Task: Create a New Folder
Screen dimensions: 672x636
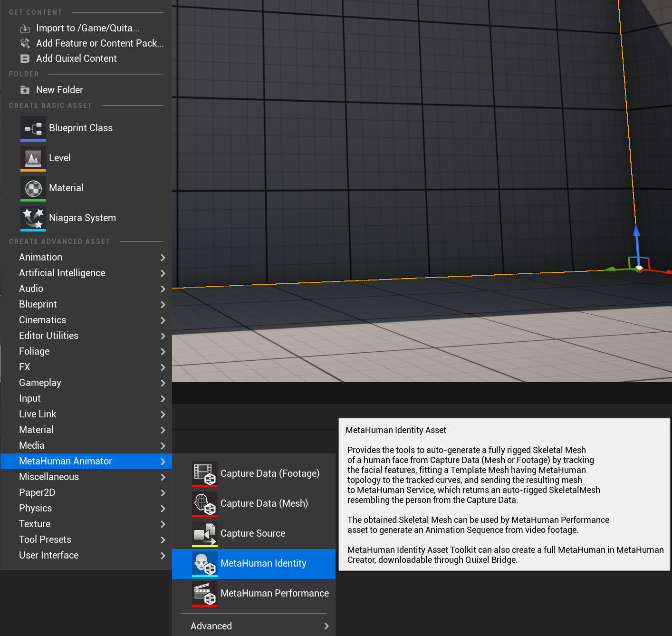Action: point(59,89)
